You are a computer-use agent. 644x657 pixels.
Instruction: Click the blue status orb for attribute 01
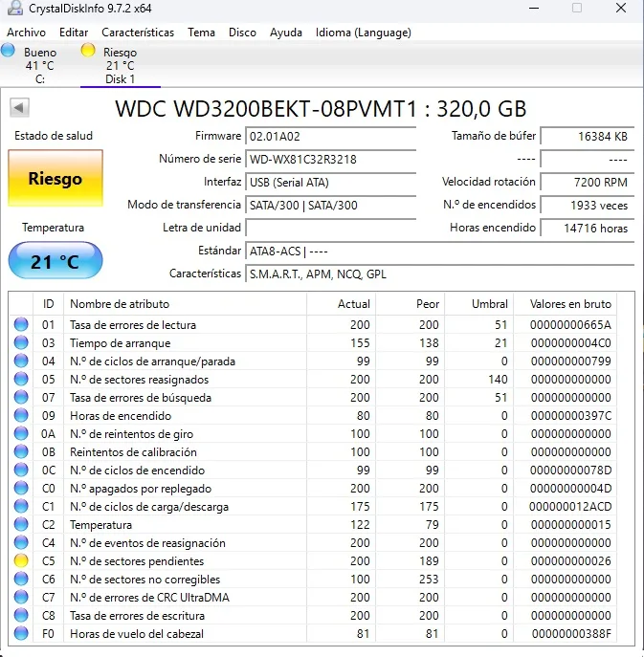coord(21,325)
